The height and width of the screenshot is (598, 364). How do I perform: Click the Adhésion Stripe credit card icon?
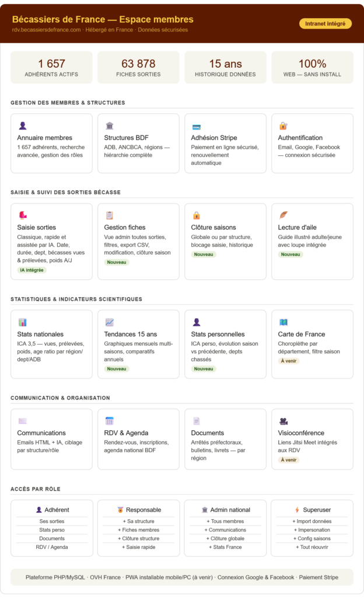pos(197,127)
